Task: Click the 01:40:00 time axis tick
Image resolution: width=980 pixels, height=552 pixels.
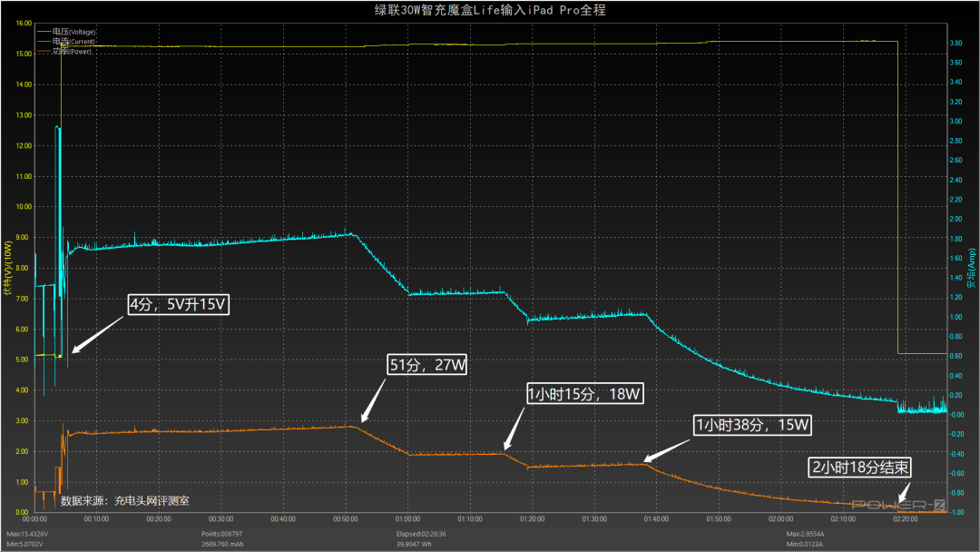Action: (x=656, y=519)
